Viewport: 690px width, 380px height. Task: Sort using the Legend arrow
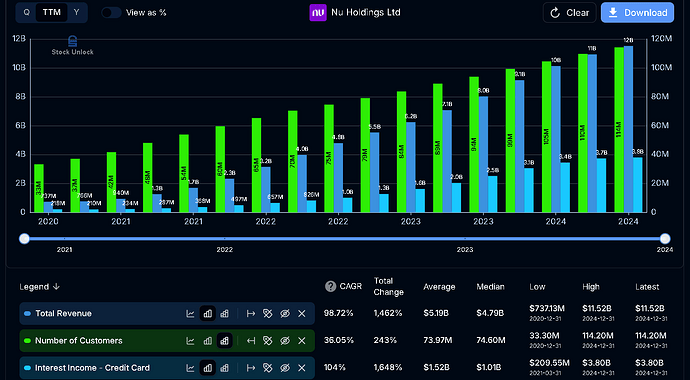click(x=56, y=287)
